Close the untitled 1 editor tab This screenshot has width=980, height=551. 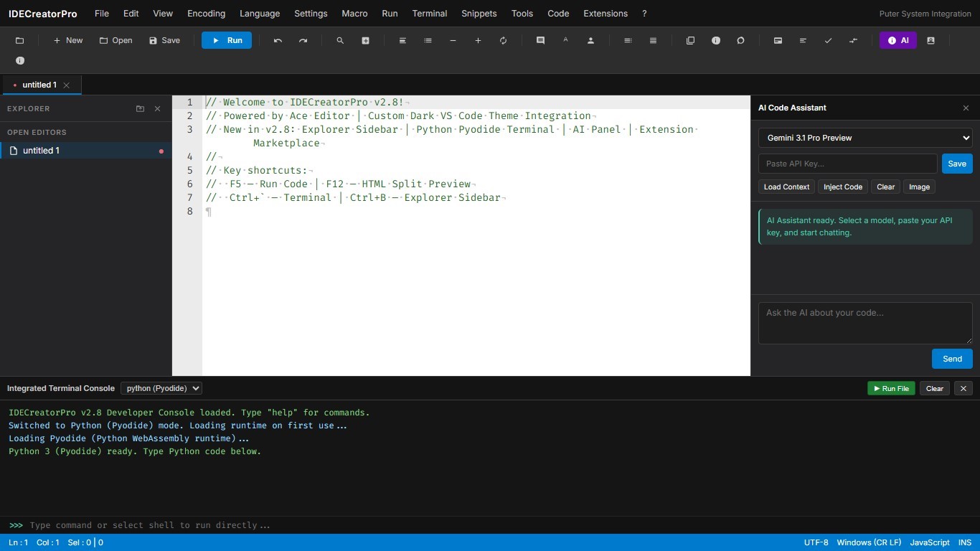coord(67,85)
